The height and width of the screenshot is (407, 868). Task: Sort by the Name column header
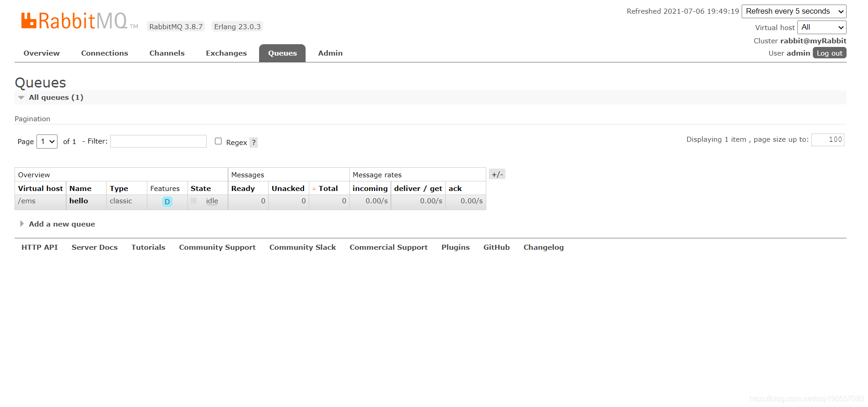[80, 189]
